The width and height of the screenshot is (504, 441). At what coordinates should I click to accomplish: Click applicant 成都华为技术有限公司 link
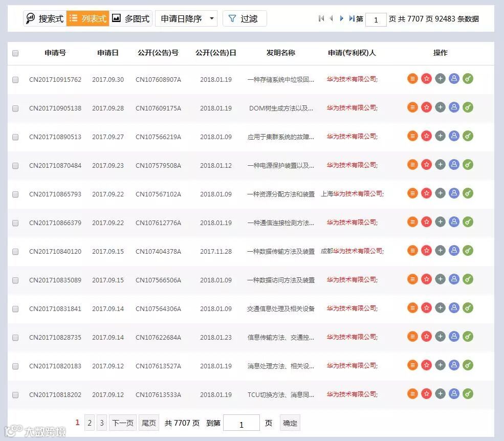point(352,251)
